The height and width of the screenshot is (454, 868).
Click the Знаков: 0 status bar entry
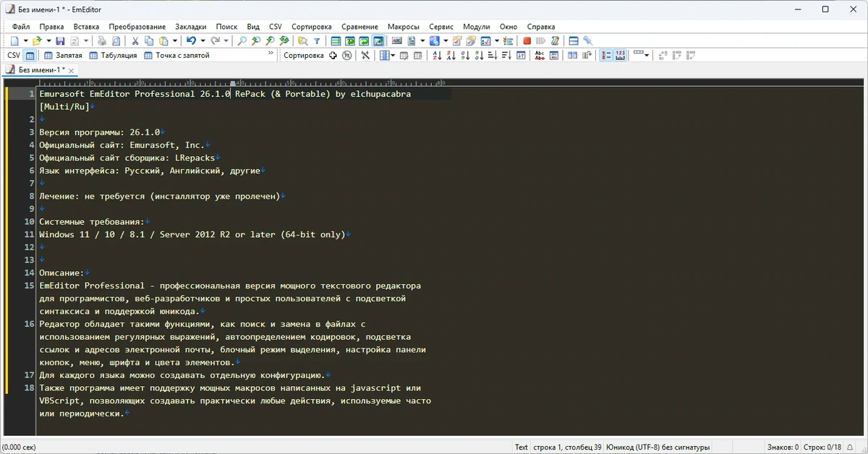point(783,447)
